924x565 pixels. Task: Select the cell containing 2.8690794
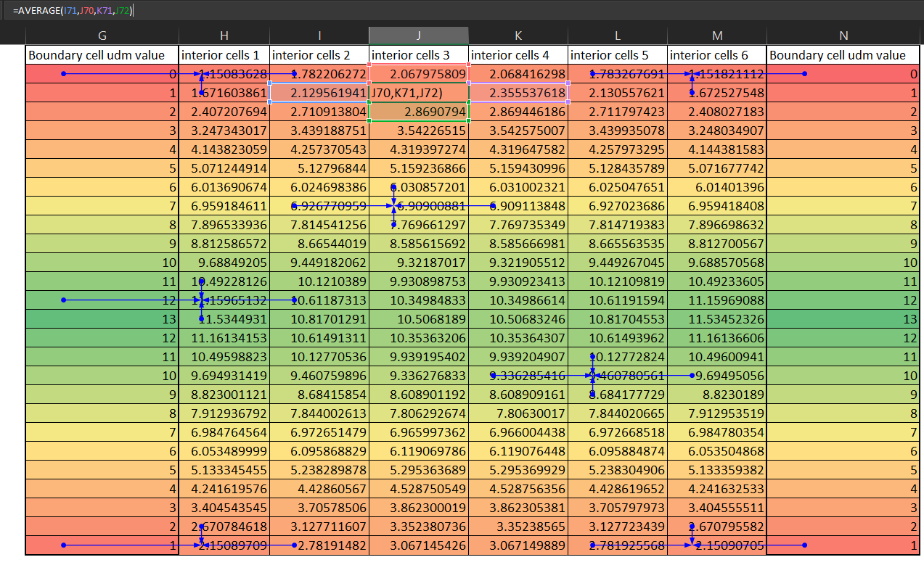(x=418, y=112)
